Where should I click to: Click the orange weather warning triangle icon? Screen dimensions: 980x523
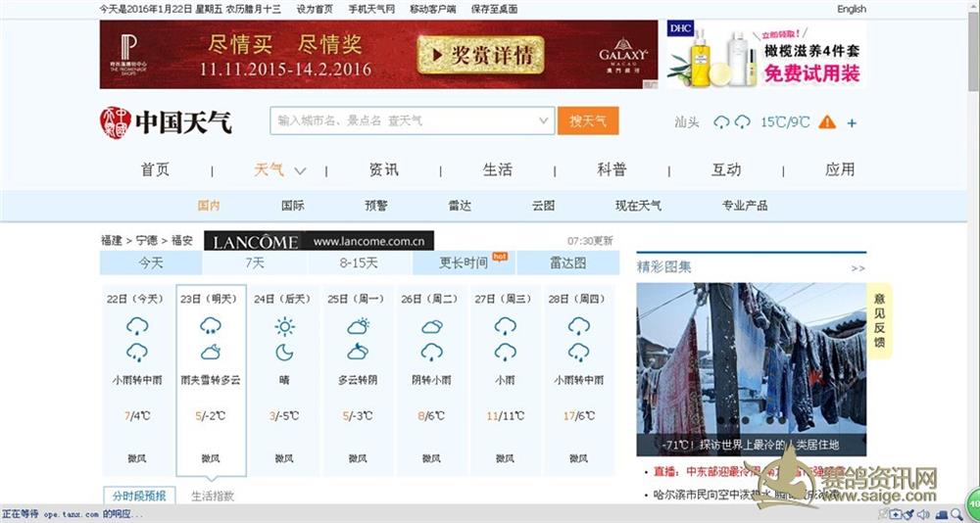(x=827, y=122)
